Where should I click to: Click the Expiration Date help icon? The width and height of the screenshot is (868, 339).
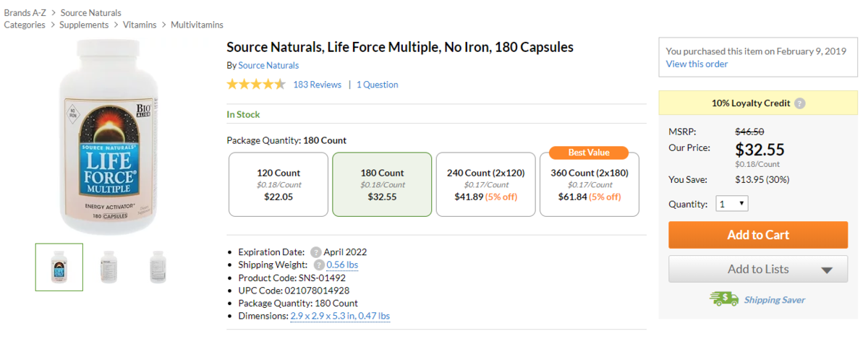[316, 252]
